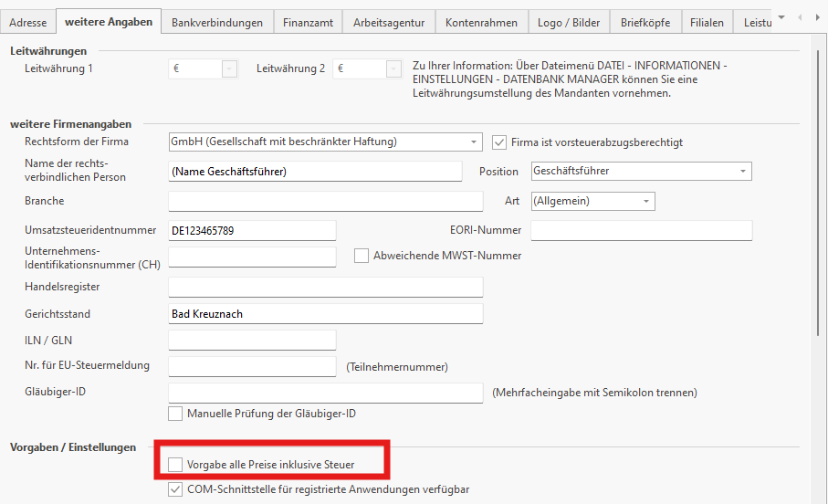The height and width of the screenshot is (504, 828).
Task: Uncheck Firma ist vorsteuerabzugsberechtigt
Action: pos(499,142)
